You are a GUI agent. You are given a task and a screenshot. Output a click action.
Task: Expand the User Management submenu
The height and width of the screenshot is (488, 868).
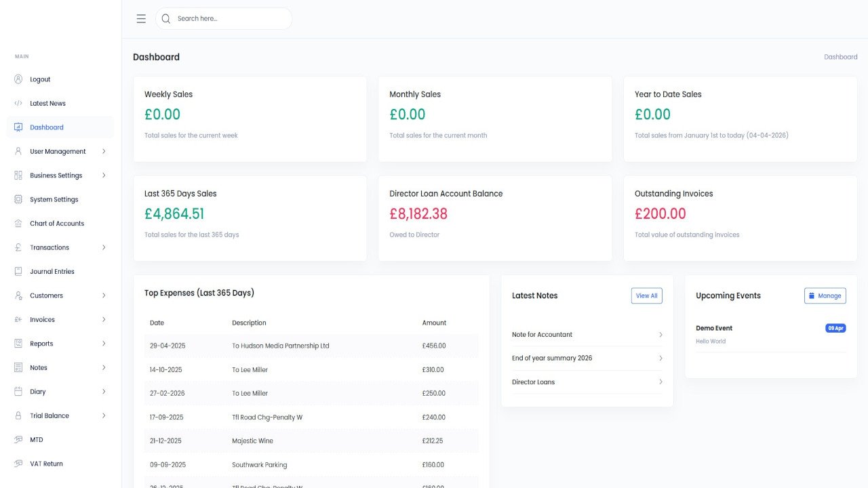104,152
